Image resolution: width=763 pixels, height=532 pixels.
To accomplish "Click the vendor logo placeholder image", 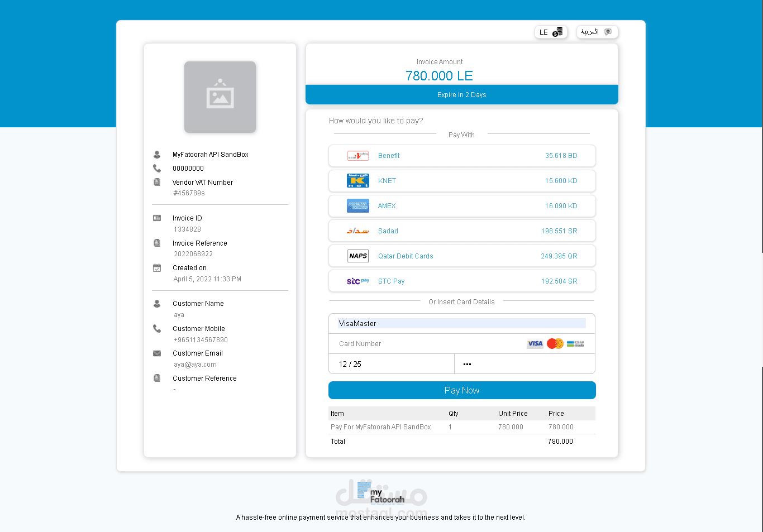I will 220,97.
